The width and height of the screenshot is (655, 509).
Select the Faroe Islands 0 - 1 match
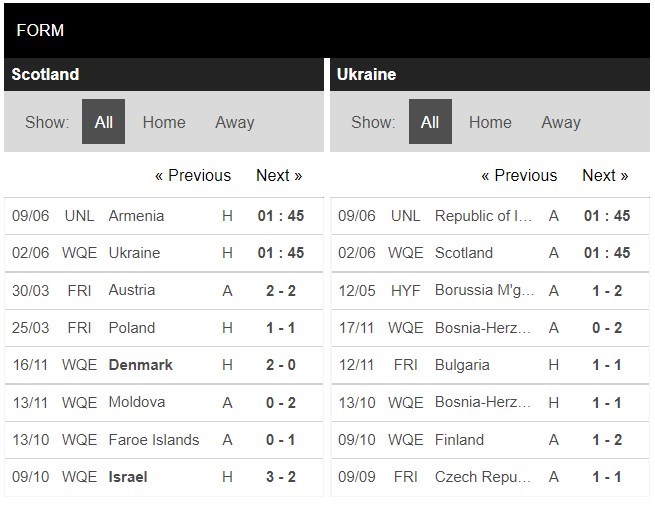click(153, 439)
